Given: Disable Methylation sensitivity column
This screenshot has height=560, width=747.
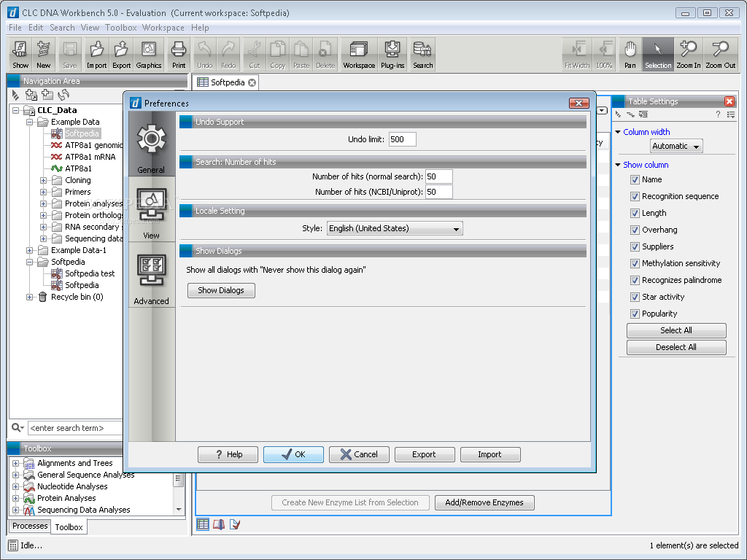Looking at the screenshot, I should 635,263.
